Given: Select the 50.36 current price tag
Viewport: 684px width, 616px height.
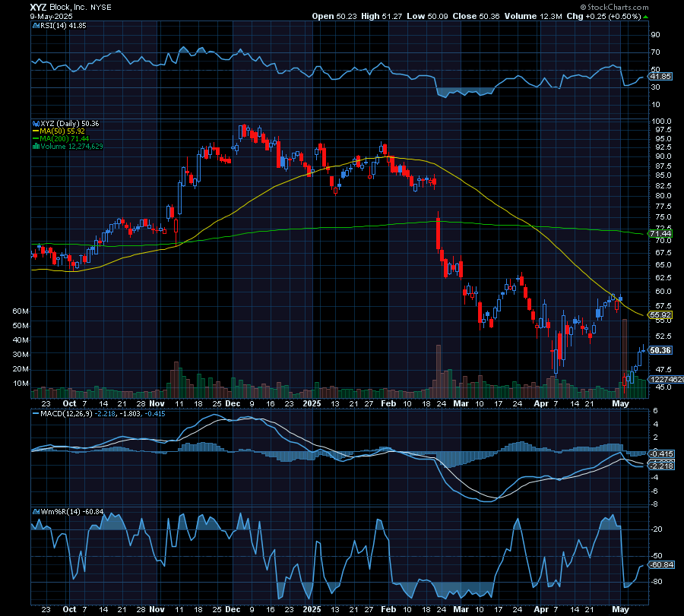Looking at the screenshot, I should 660,350.
